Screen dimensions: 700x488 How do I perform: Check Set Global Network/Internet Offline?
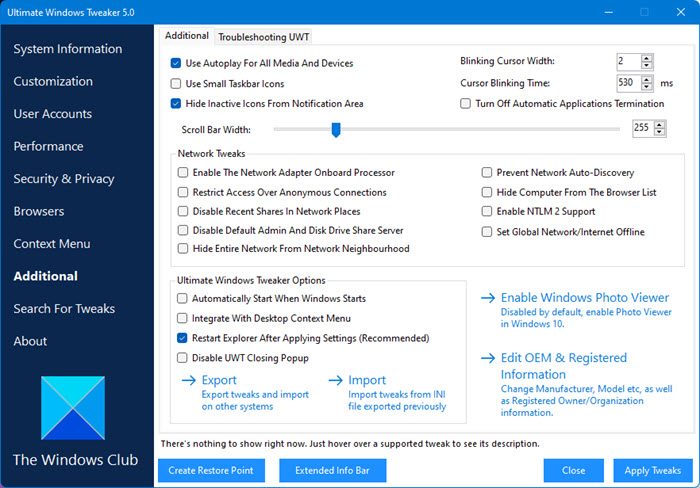point(487,232)
